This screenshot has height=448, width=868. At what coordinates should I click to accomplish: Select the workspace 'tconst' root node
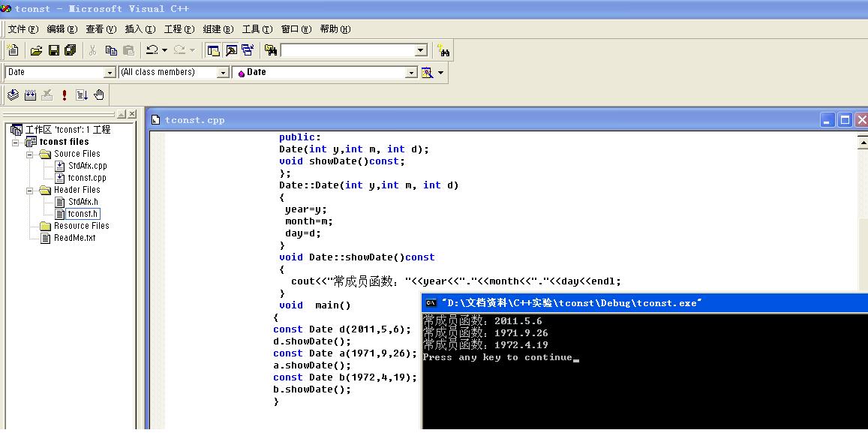(x=68, y=130)
